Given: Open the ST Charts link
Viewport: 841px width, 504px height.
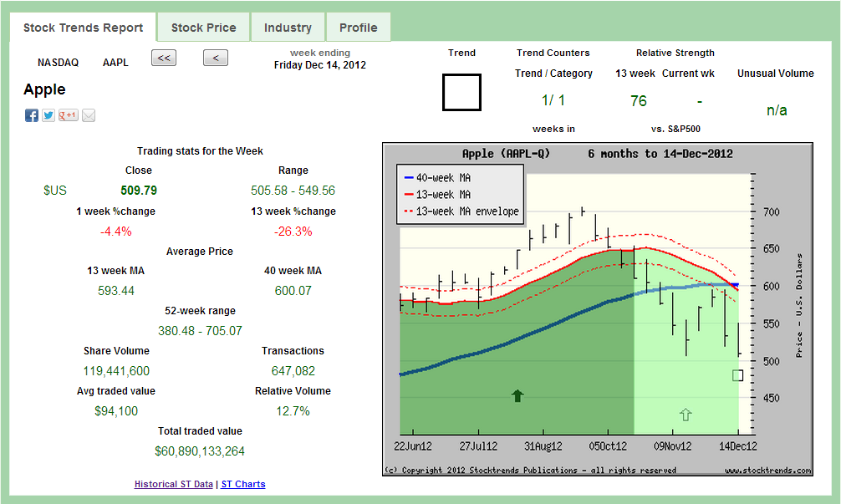Looking at the screenshot, I should [x=243, y=484].
